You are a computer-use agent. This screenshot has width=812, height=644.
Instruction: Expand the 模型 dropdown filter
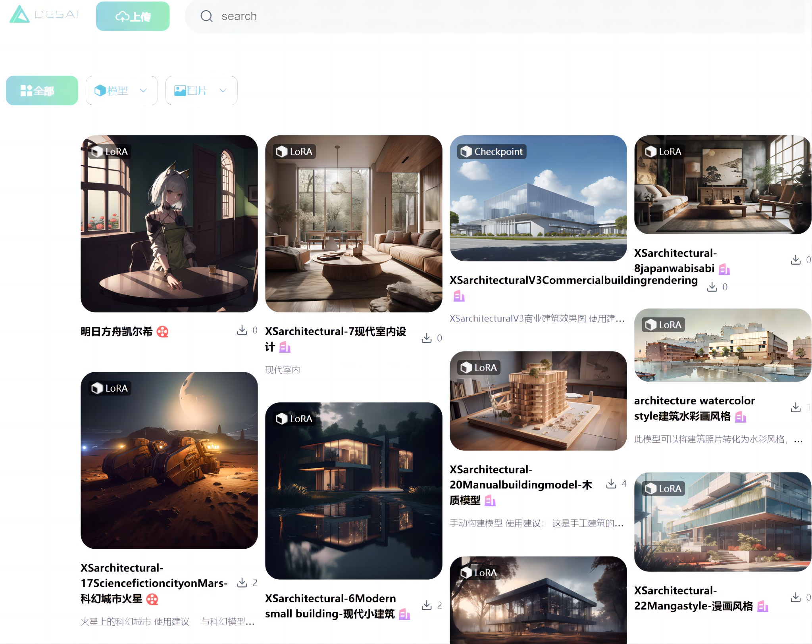[121, 90]
